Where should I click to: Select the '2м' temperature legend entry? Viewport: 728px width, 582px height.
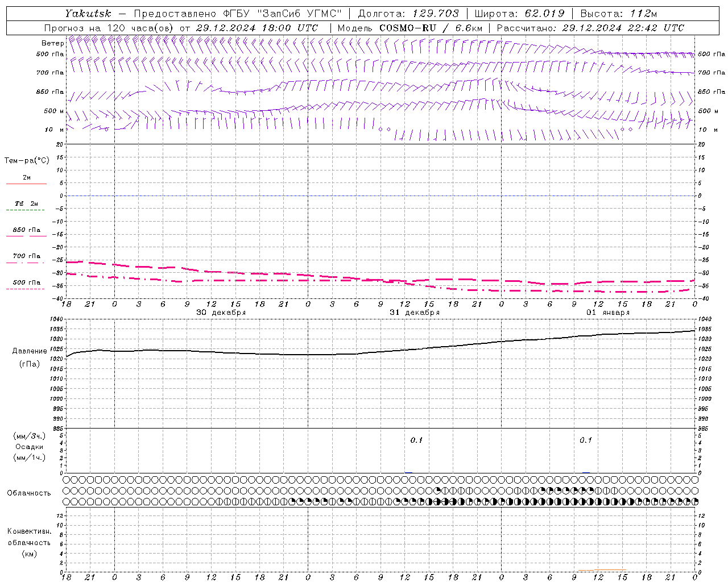click(x=27, y=178)
